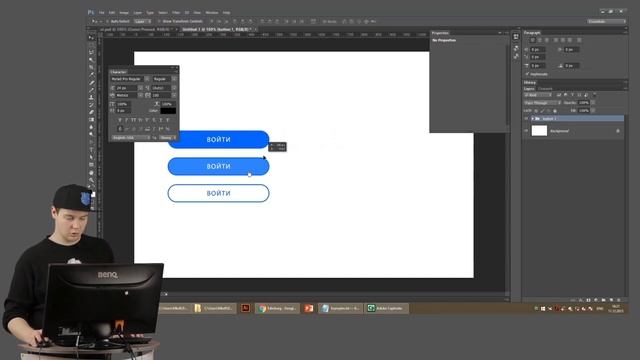
Task: Select the Horizontal Type tool
Action: (91, 149)
